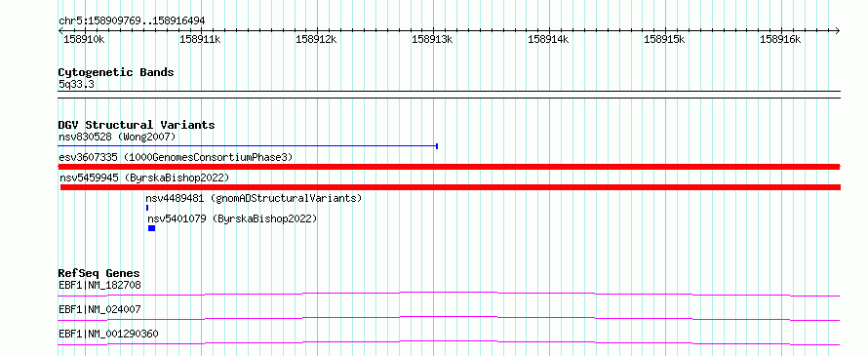Click the 158914k ruler tick label

click(548, 39)
